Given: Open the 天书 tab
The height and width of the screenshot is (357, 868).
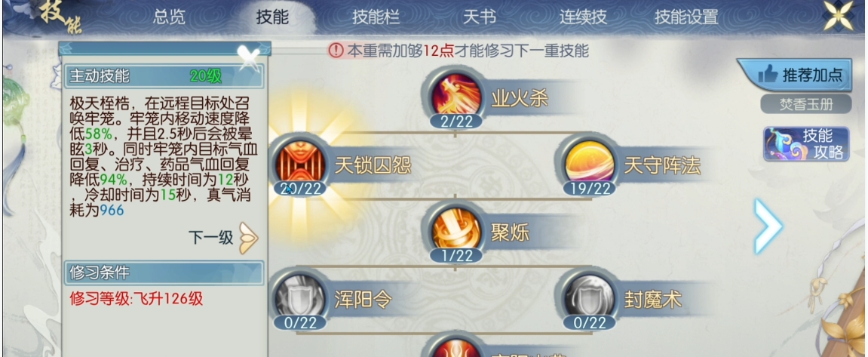Looking at the screenshot, I should 480,17.
